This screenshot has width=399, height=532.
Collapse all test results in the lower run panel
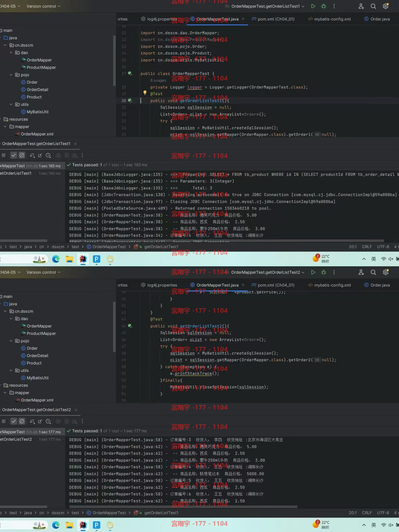pyautogui.click(x=40, y=421)
